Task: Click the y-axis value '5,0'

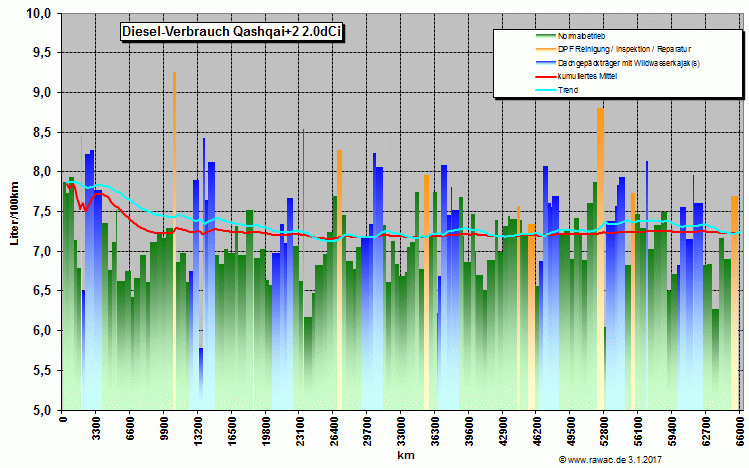Action: tap(42, 410)
